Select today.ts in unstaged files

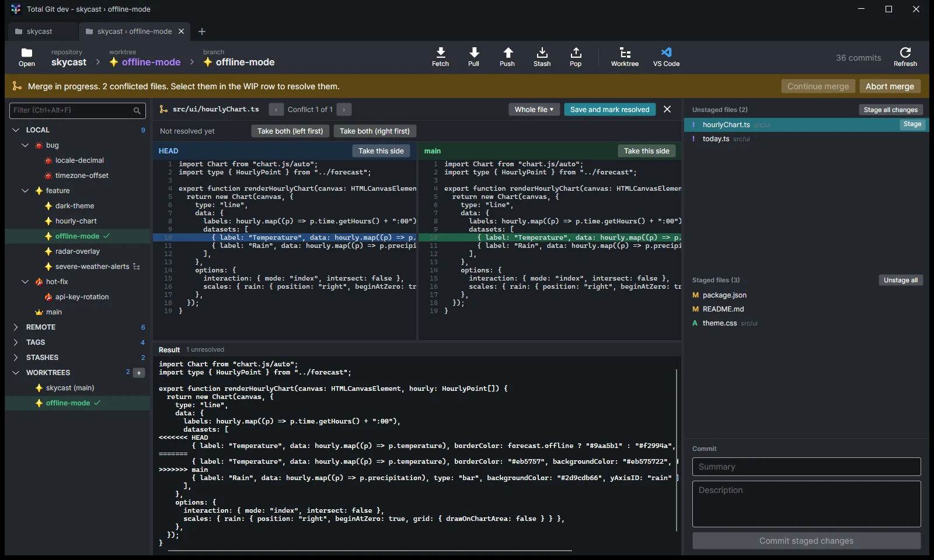coord(806,139)
